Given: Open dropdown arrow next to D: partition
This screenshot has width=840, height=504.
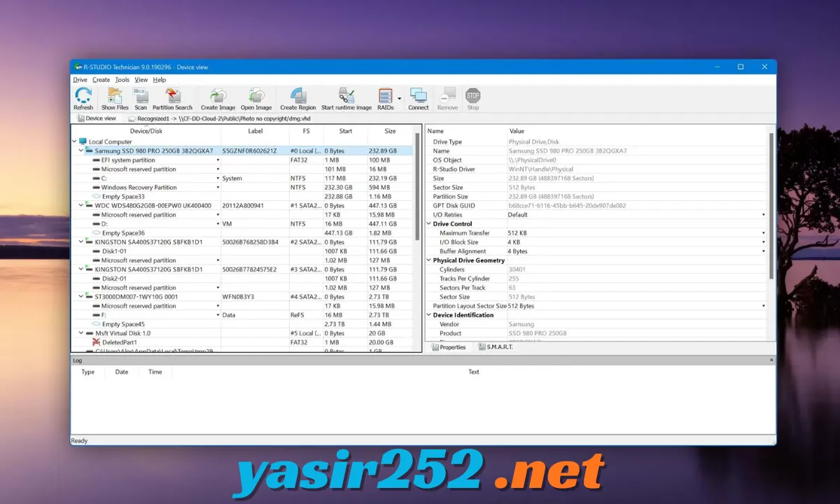Looking at the screenshot, I should pyautogui.click(x=218, y=224).
